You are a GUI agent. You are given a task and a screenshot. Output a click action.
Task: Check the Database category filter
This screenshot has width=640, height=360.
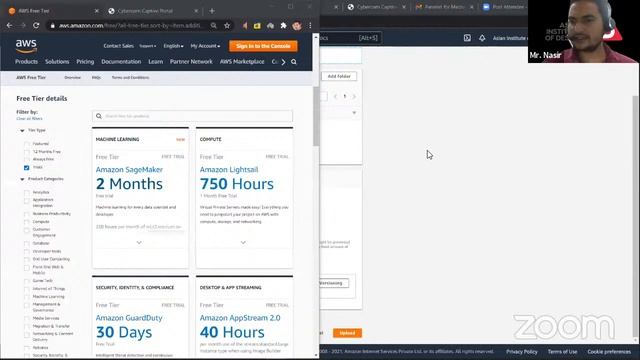point(27,243)
